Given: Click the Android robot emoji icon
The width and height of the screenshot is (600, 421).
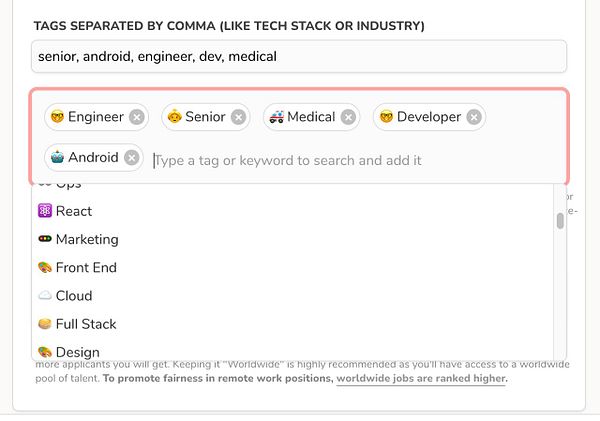Looking at the screenshot, I should [x=57, y=158].
